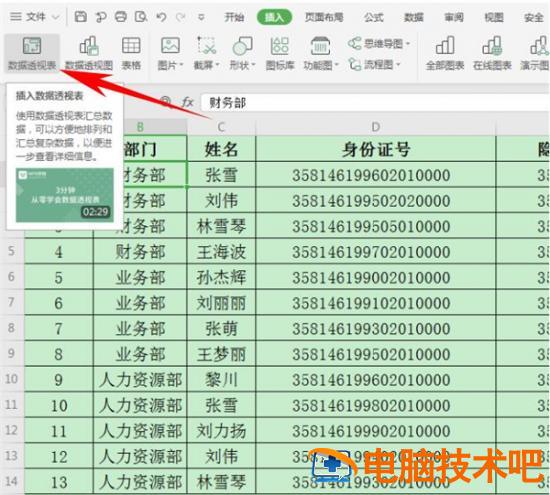The image size is (550, 495).
Task: Switch to the 开始 home tab
Action: click(x=234, y=17)
